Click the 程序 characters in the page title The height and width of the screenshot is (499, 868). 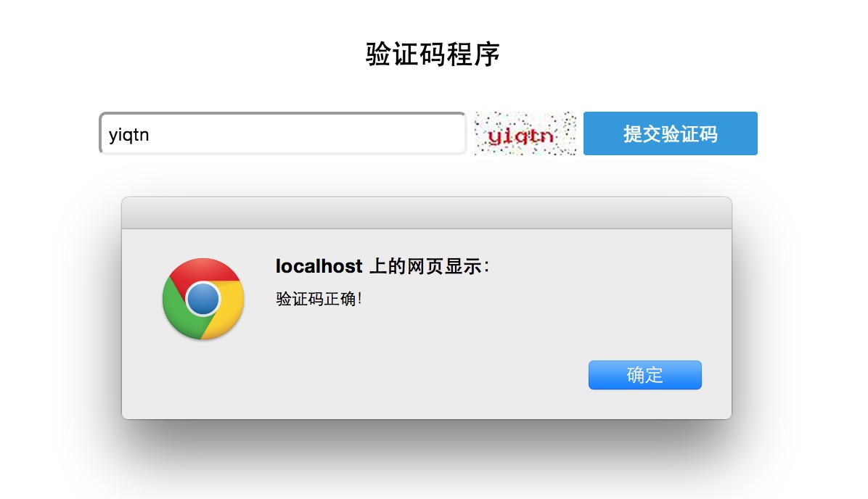click(x=473, y=54)
